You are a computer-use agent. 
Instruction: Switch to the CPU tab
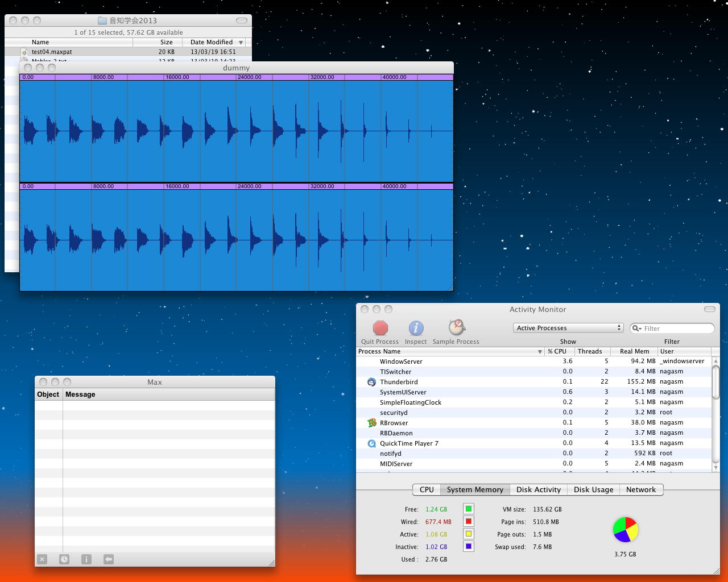pyautogui.click(x=427, y=489)
